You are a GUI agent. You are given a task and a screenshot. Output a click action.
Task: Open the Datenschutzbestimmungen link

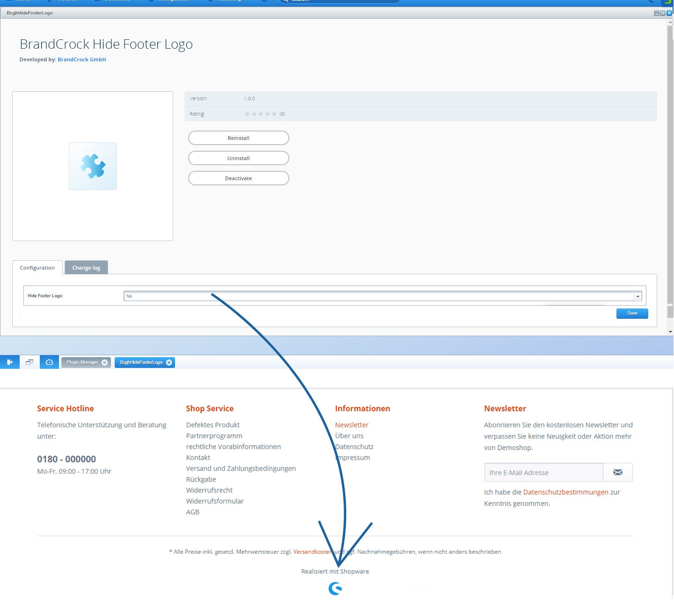pyautogui.click(x=566, y=492)
